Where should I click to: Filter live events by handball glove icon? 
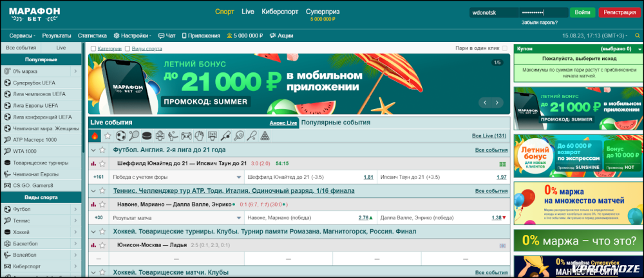pos(200,135)
